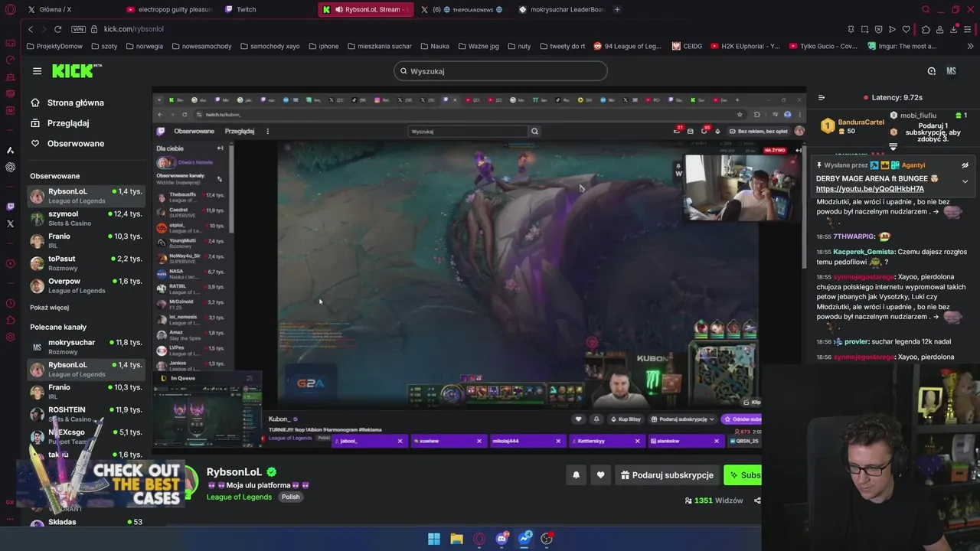980x551 pixels.
Task: Focus the Wyszukaj search field
Action: click(x=501, y=71)
